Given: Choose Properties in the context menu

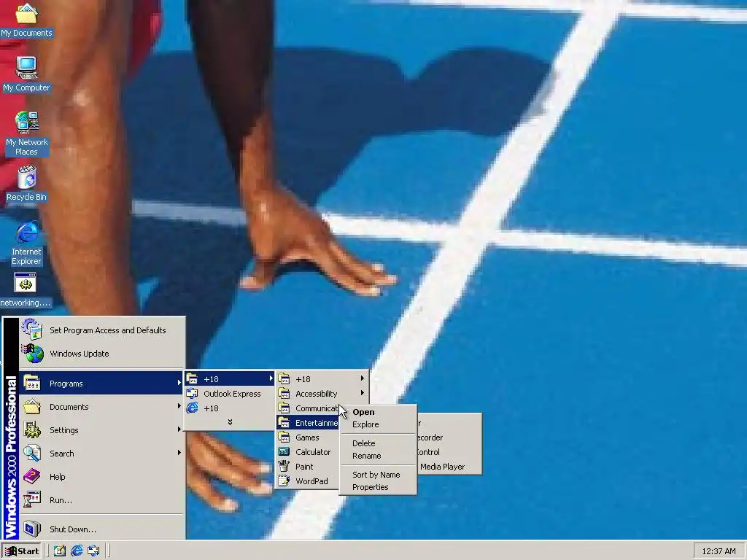Looking at the screenshot, I should [x=378, y=487].
